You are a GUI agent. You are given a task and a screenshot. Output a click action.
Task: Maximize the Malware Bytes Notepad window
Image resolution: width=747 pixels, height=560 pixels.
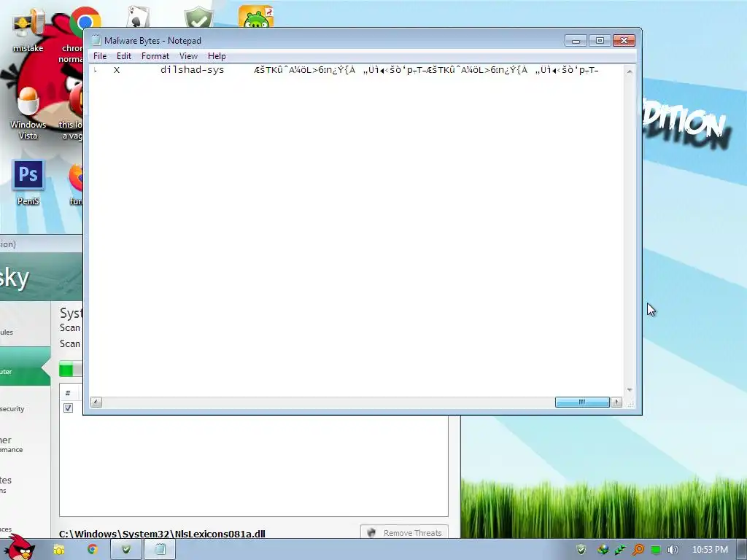click(600, 41)
